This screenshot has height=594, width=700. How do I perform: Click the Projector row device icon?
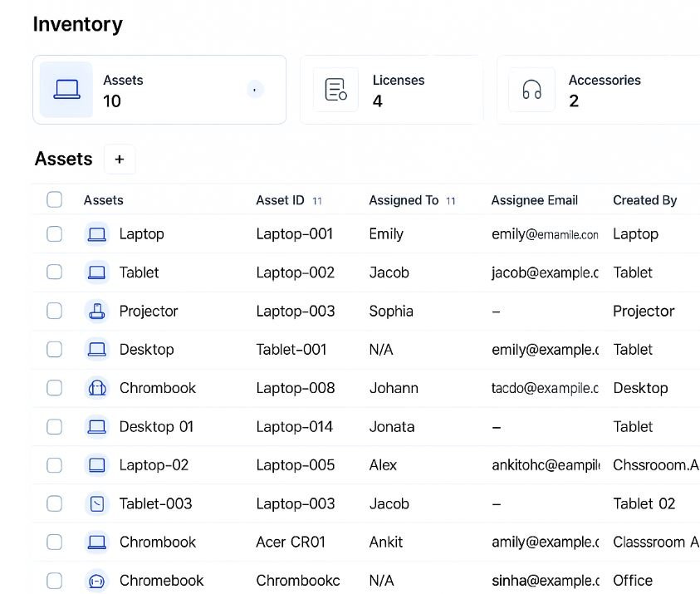97,312
